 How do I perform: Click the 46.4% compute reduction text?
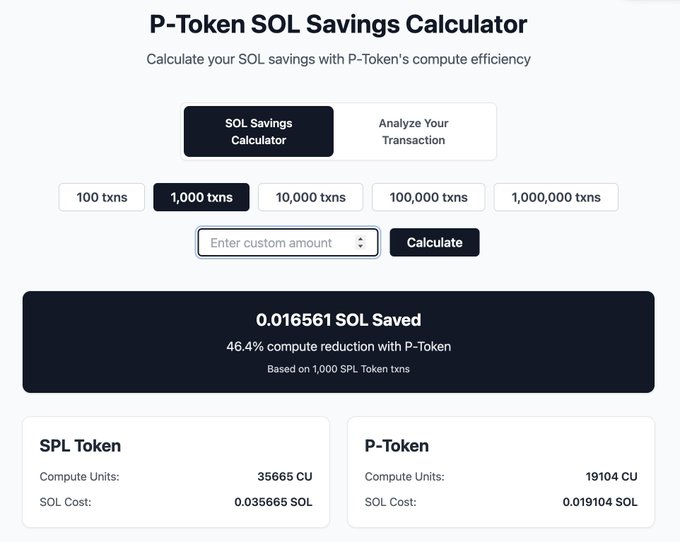coord(338,346)
